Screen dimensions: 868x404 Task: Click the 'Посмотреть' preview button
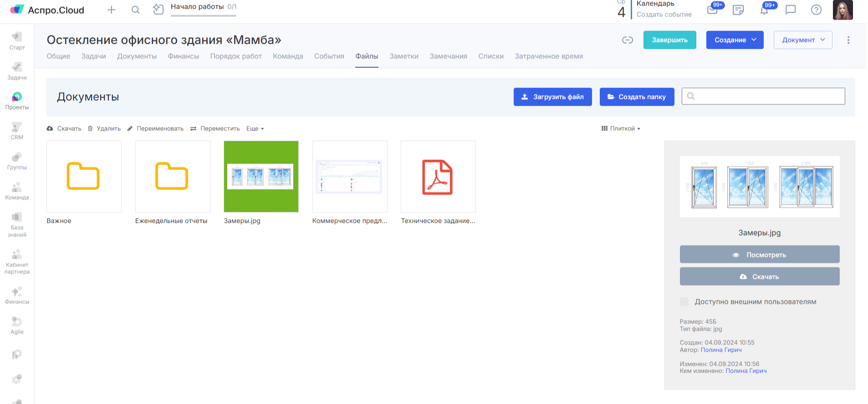[759, 255]
